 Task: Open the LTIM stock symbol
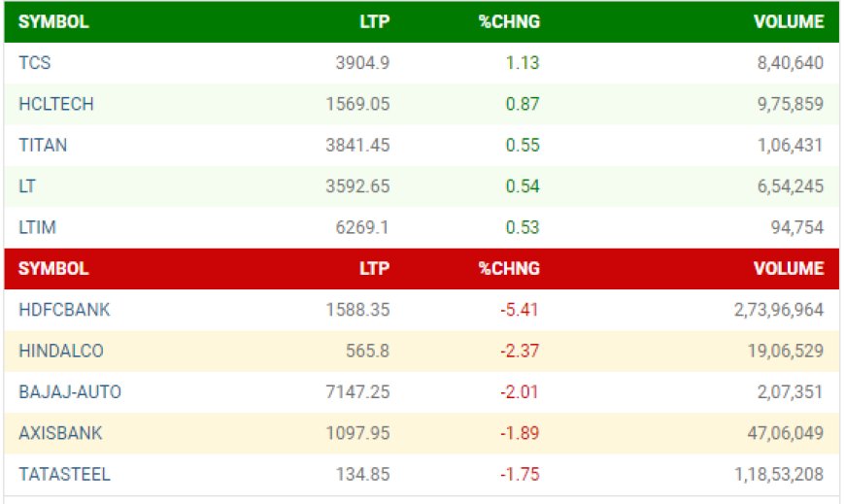tap(37, 227)
